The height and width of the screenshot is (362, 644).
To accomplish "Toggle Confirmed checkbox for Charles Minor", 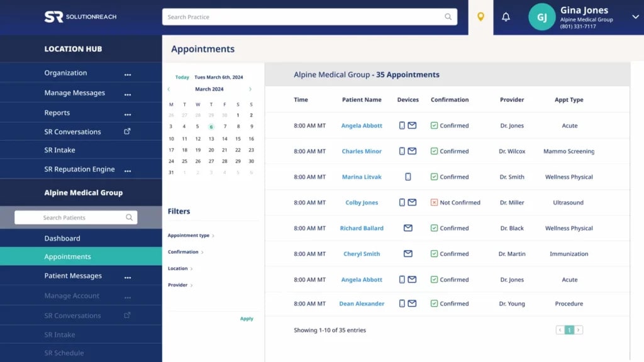I will tap(434, 151).
